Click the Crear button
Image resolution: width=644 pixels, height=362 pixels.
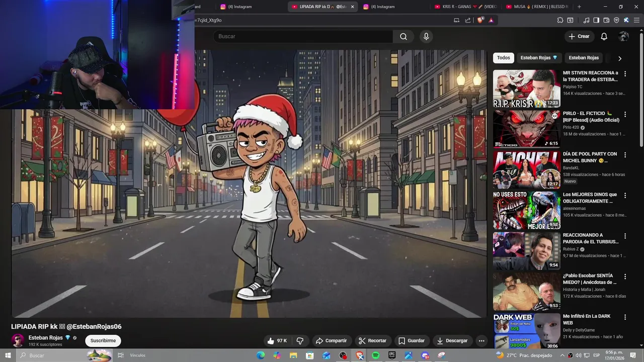[x=579, y=36]
